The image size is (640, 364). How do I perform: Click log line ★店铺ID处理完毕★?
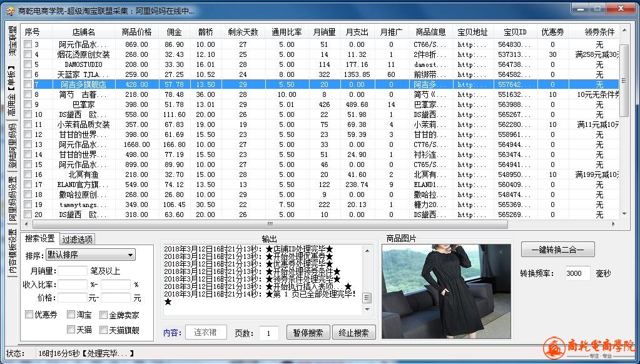[x=299, y=249]
